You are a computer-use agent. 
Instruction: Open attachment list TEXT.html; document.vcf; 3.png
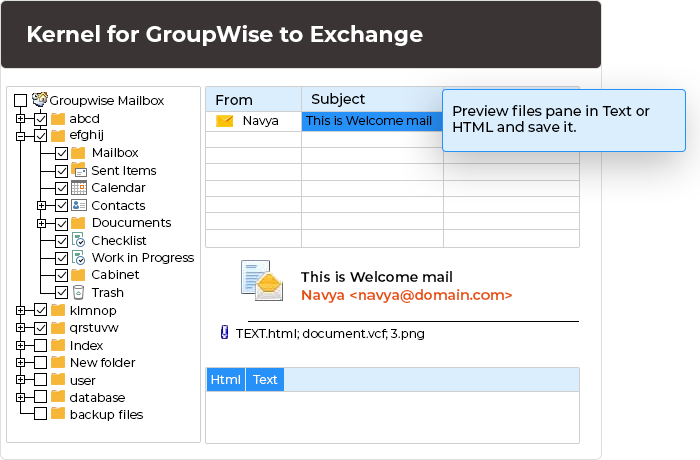click(x=330, y=334)
